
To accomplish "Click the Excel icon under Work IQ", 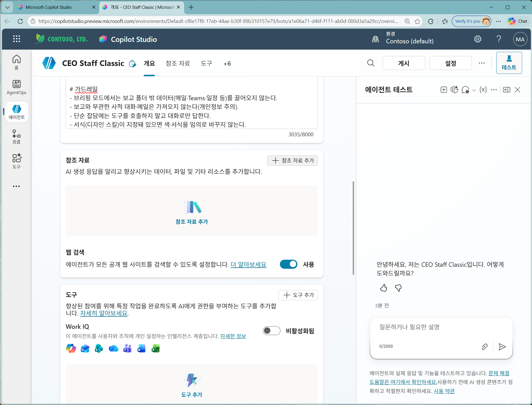I will (156, 348).
